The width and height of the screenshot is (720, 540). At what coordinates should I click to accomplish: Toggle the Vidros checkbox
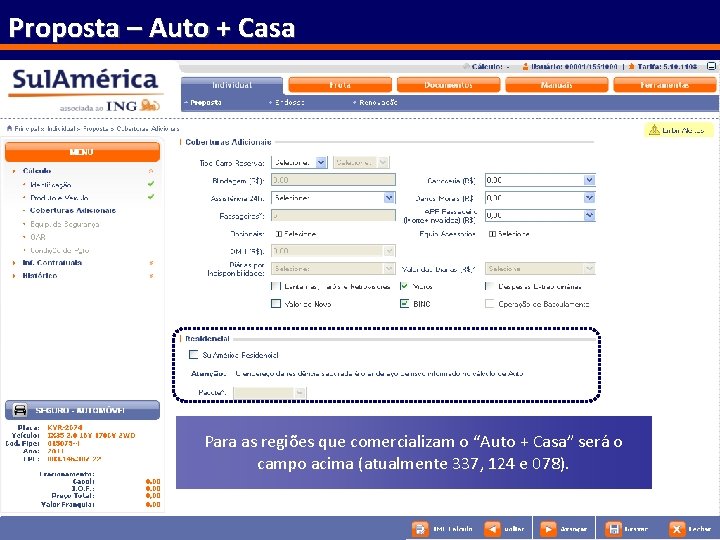point(404,286)
